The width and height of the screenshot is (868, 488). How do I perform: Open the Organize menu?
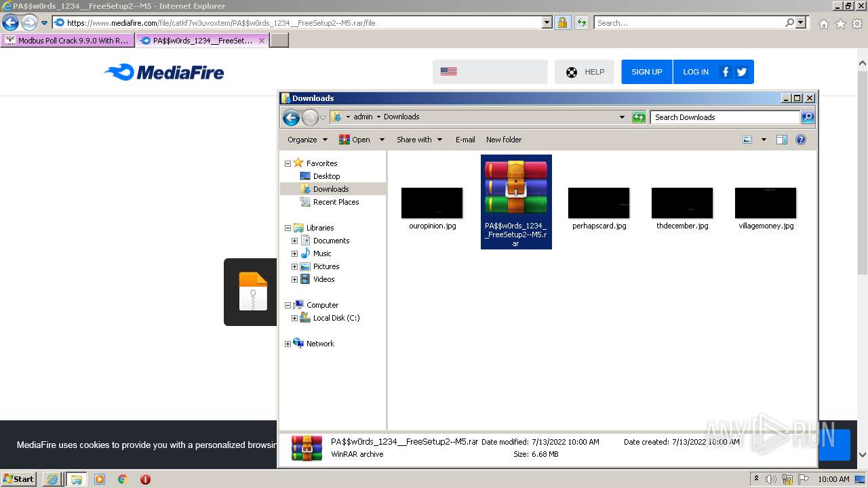click(307, 140)
